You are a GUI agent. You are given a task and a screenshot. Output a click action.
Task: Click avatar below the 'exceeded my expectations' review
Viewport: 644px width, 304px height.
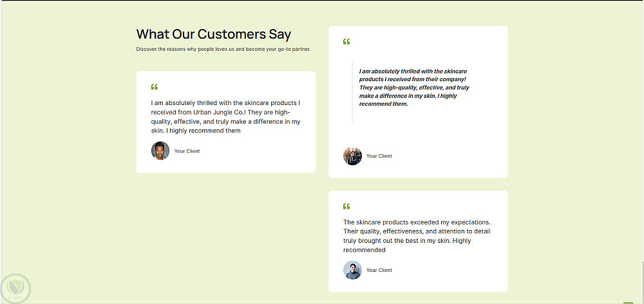pos(352,270)
